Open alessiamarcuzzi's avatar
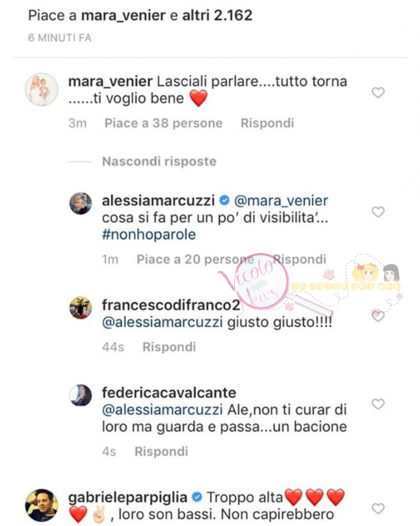This screenshot has width=420, height=526. (81, 203)
